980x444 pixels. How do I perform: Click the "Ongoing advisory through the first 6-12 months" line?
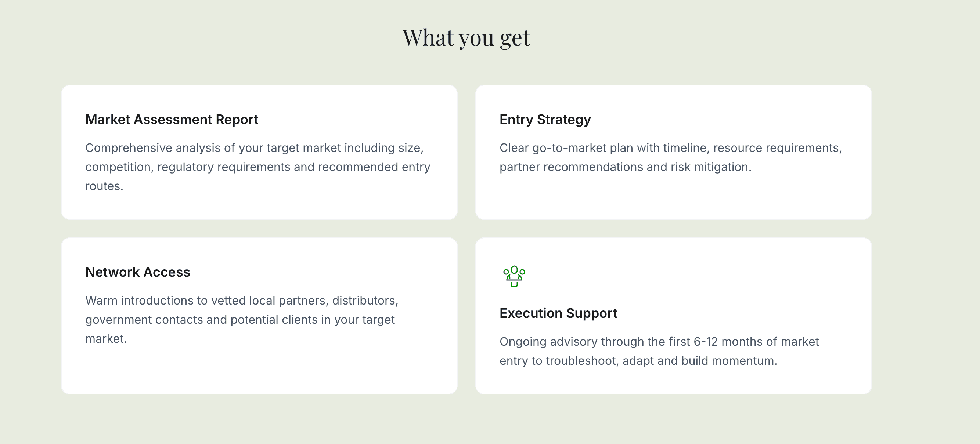point(659,342)
